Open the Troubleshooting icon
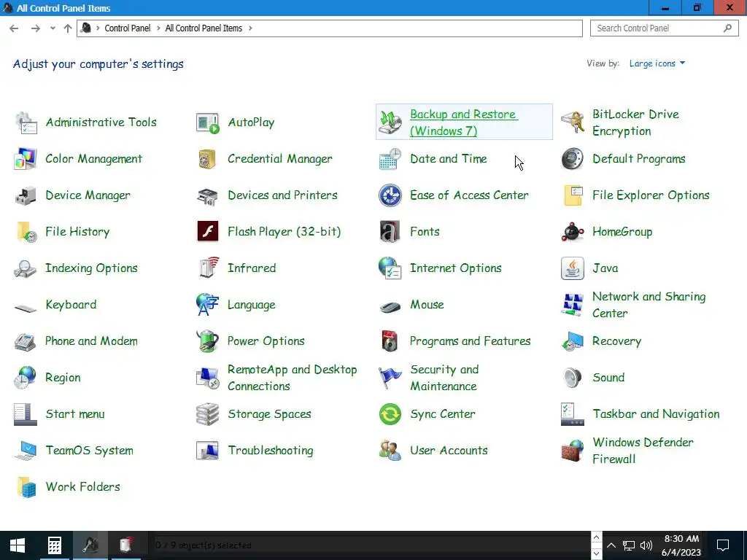Image resolution: width=747 pixels, height=560 pixels. (208, 451)
